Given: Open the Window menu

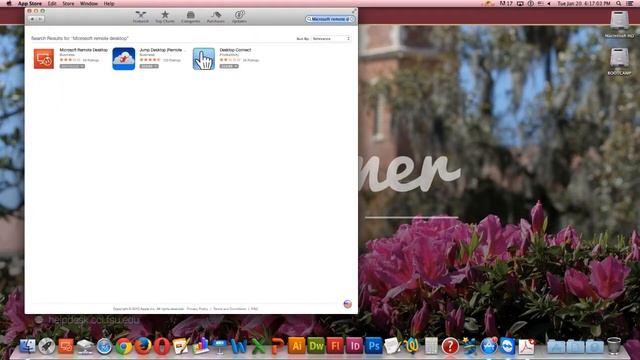Looking at the screenshot, I should (89, 3).
